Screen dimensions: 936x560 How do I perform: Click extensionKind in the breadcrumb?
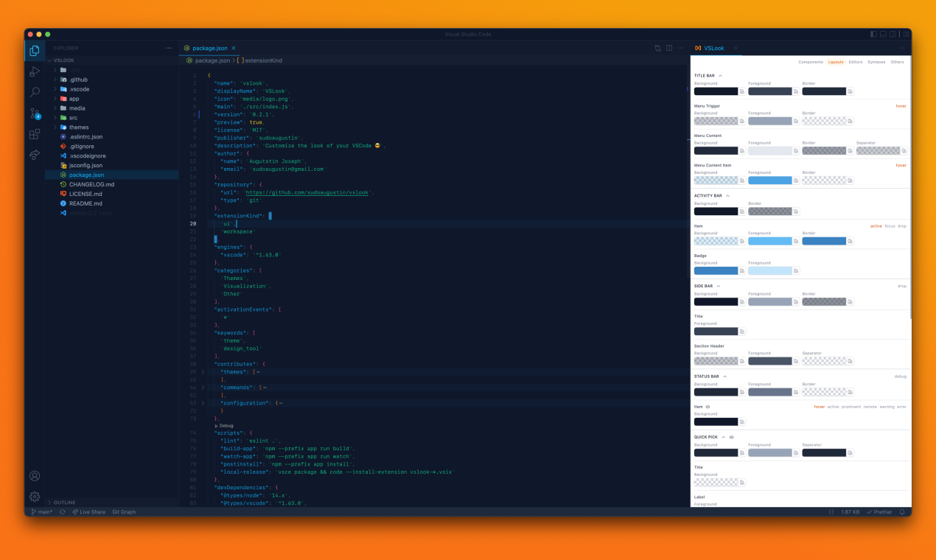(263, 60)
